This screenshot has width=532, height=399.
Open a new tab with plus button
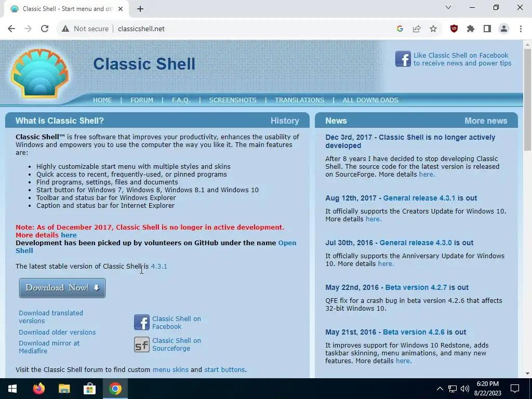[140, 9]
